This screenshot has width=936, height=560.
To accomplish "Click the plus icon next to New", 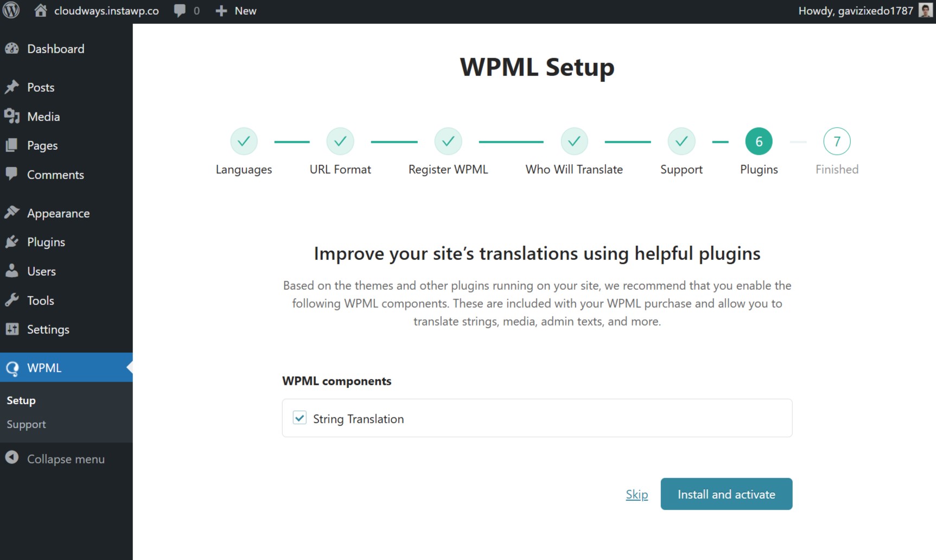I will coord(221,11).
